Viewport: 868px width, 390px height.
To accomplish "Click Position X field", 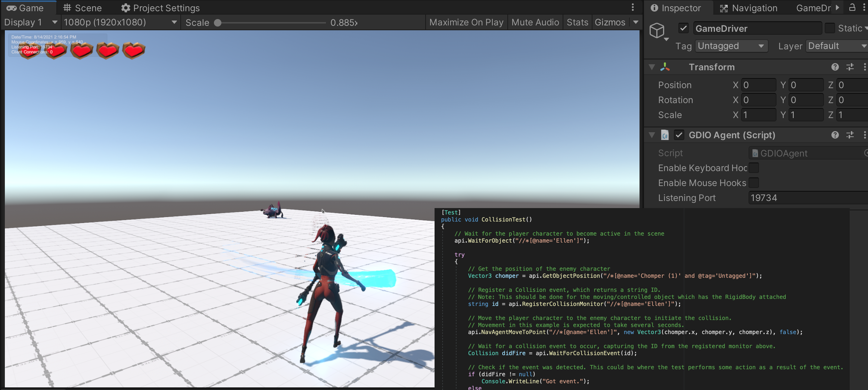I will coord(759,85).
